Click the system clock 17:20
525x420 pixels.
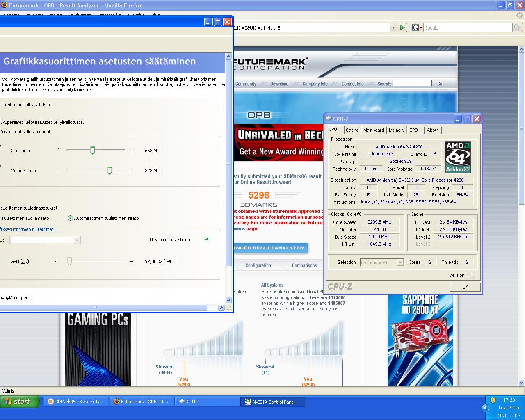pyautogui.click(x=509, y=400)
